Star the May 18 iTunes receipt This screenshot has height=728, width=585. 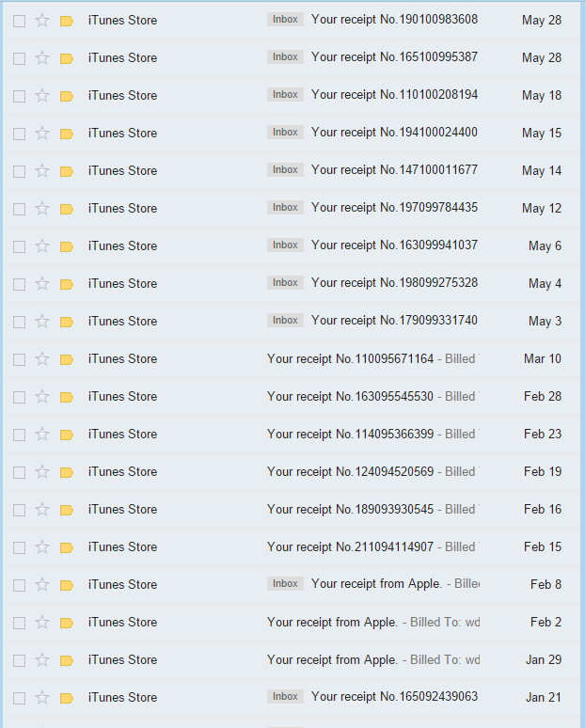(42, 96)
